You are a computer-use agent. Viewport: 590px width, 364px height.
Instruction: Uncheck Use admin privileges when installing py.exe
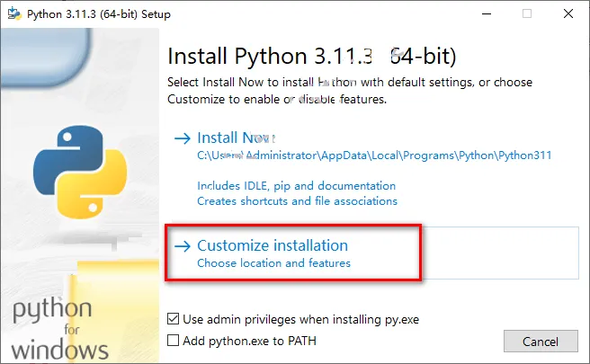[173, 319]
